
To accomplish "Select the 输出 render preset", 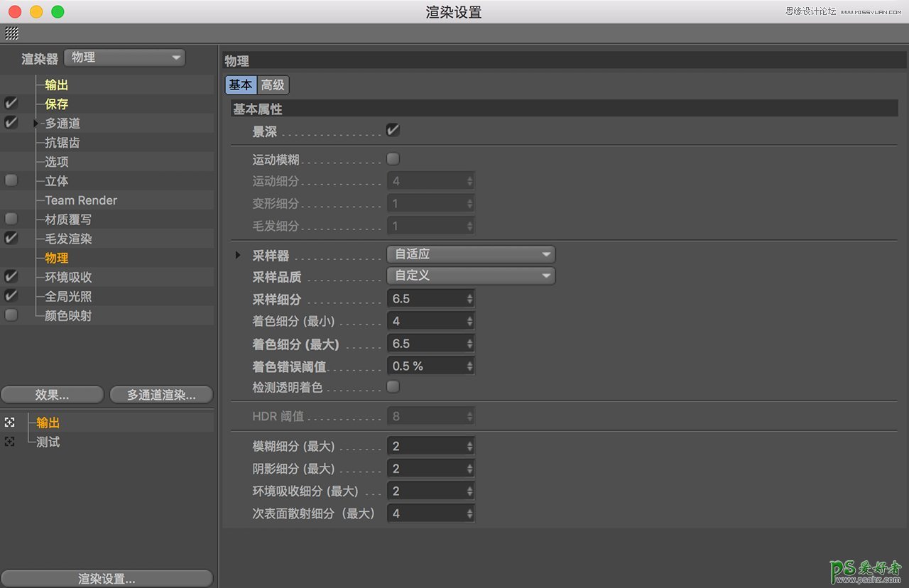I will [x=48, y=423].
